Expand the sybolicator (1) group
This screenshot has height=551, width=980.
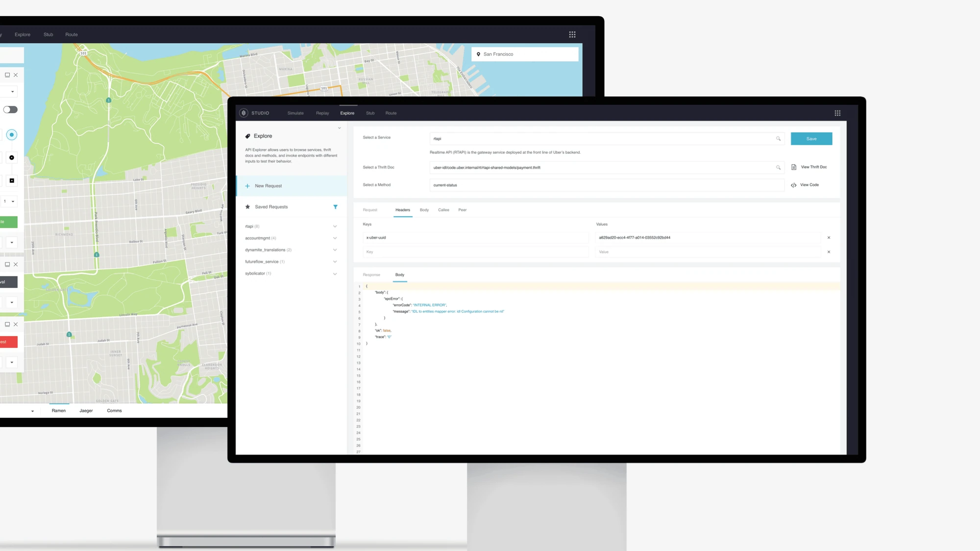(335, 274)
